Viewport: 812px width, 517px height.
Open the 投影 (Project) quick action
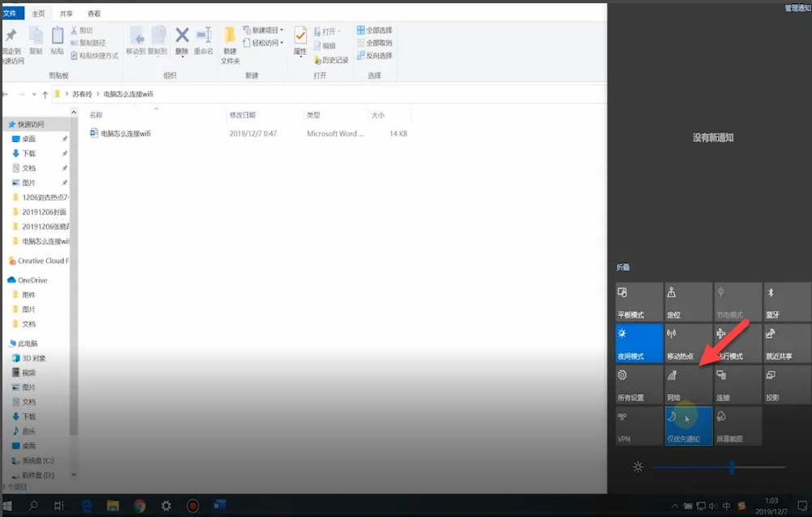click(x=787, y=384)
